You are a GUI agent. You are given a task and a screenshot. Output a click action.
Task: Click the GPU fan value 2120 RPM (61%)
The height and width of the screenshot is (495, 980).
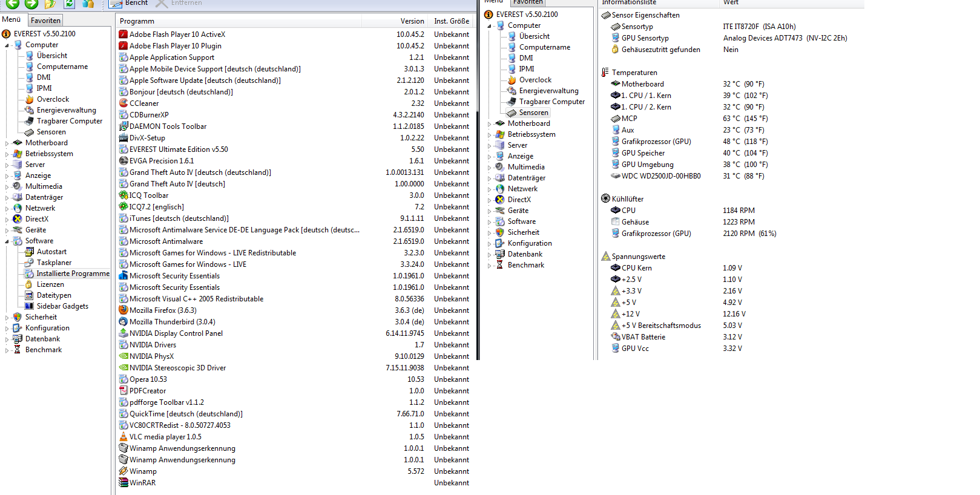749,234
